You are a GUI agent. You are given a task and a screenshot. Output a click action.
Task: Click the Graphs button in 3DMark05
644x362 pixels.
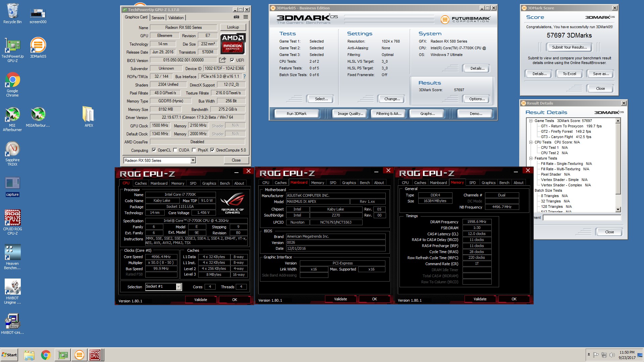coord(428,114)
